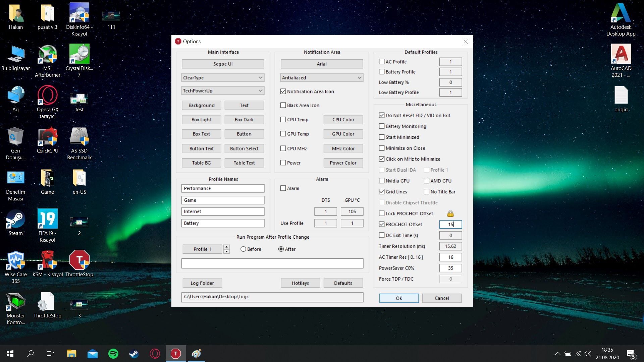644x362 pixels.
Task: Open AS SSD Benchmark desktop icon
Action: tap(79, 137)
